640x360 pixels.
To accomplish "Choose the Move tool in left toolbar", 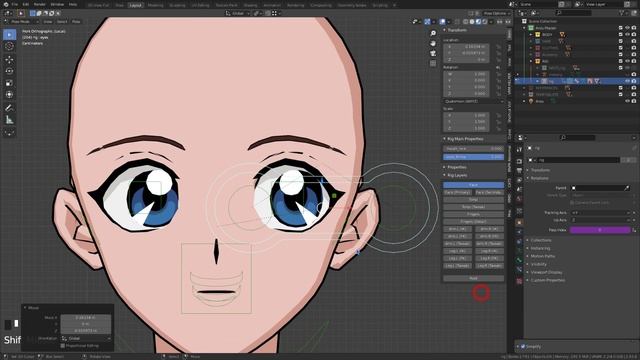I will [9, 59].
